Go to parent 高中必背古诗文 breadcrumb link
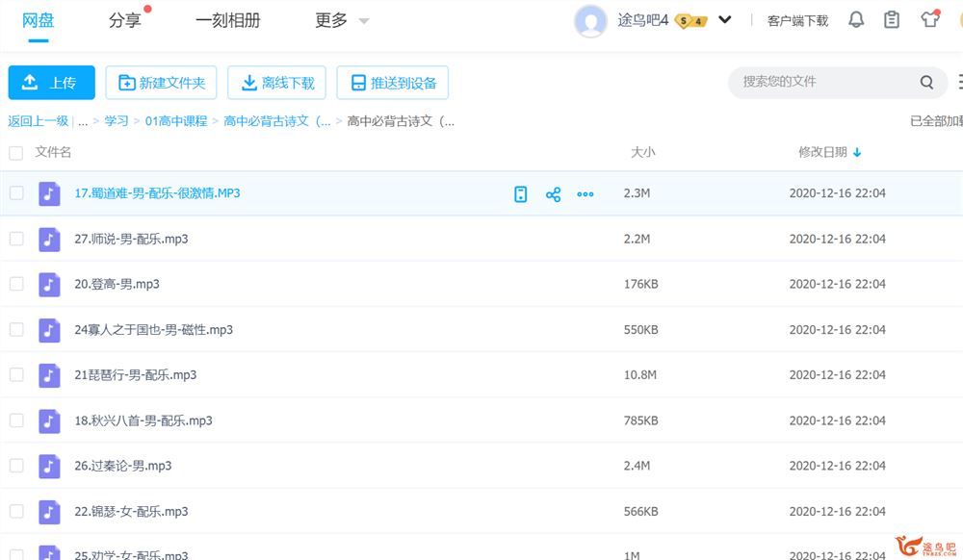 (x=277, y=121)
